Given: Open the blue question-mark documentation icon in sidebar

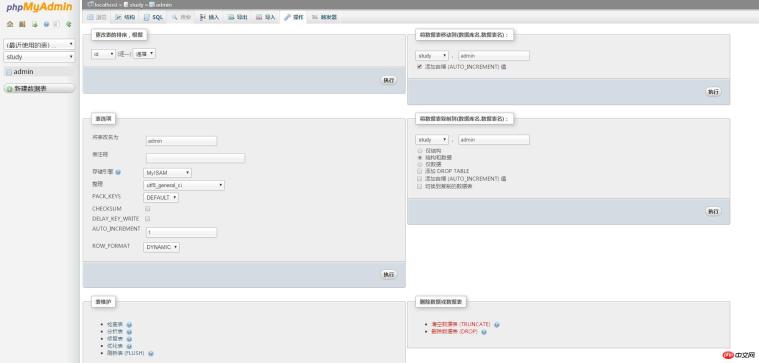Looking at the screenshot, I should click(x=46, y=24).
